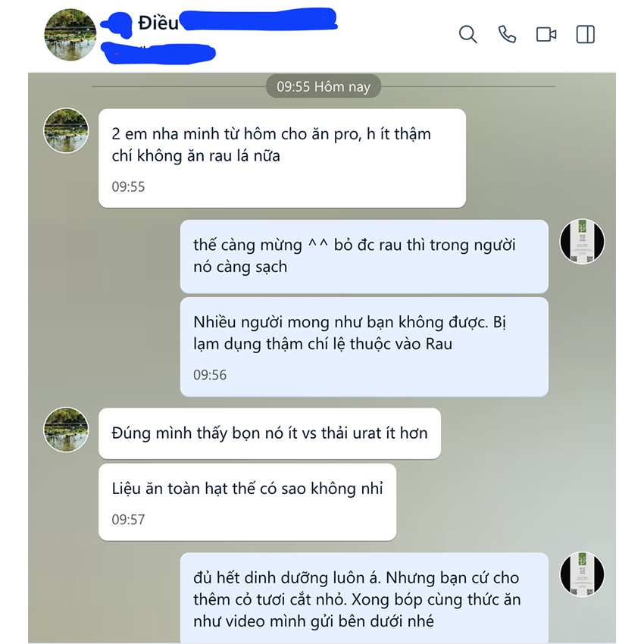Viewport: 644px width, 644px height.
Task: Click the 09:57 timestamp under received message
Action: click(128, 520)
